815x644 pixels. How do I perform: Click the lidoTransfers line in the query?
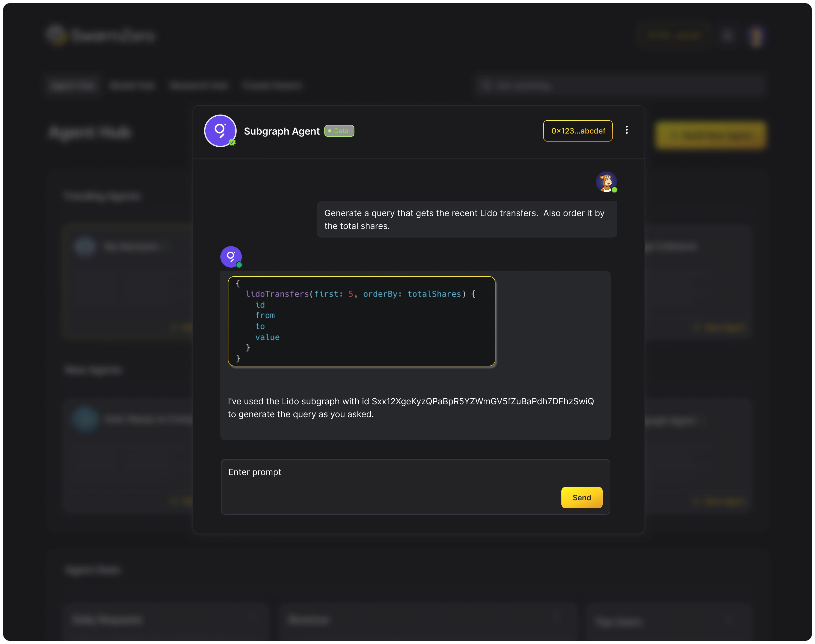click(x=360, y=294)
